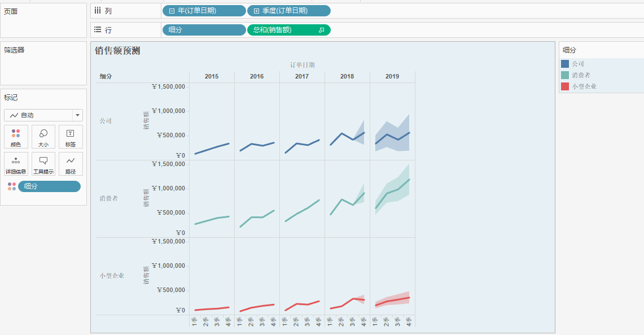This screenshot has width=644, height=335.
Task: Click the 2015 year column header
Action: (212, 76)
